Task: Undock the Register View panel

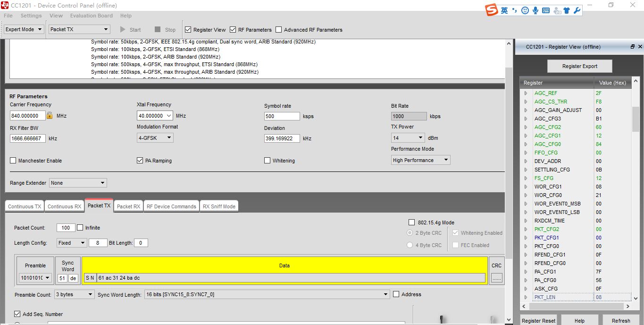Action: [633, 47]
